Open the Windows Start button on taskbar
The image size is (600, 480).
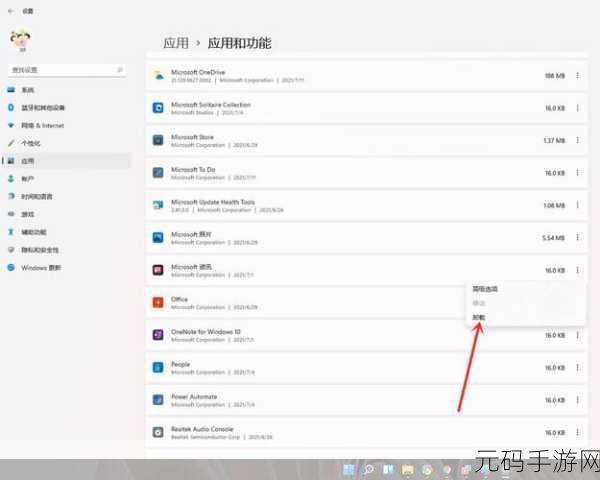coord(349,469)
